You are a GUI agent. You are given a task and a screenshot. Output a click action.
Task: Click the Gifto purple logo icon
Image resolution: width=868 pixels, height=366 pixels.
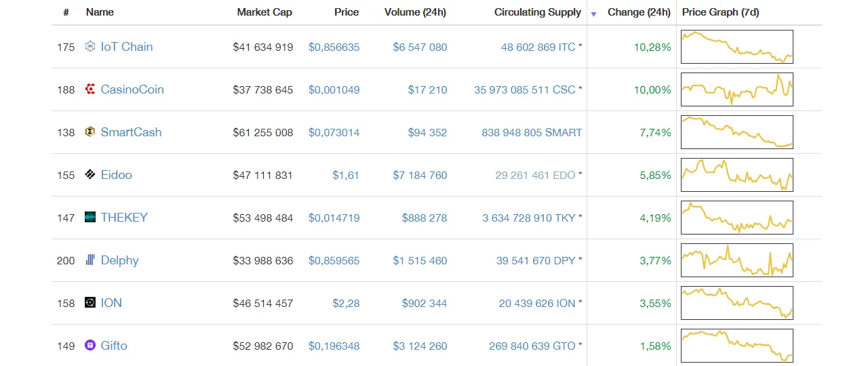click(x=90, y=346)
